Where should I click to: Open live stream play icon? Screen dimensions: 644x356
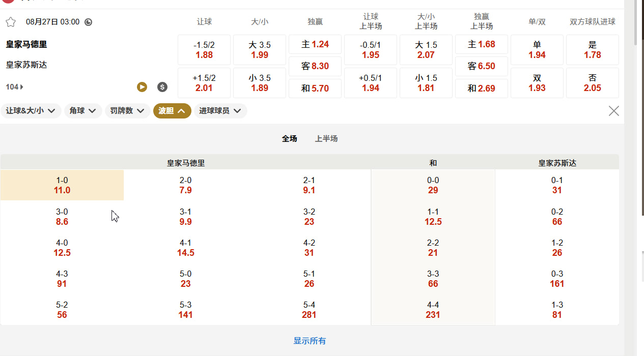(x=142, y=87)
